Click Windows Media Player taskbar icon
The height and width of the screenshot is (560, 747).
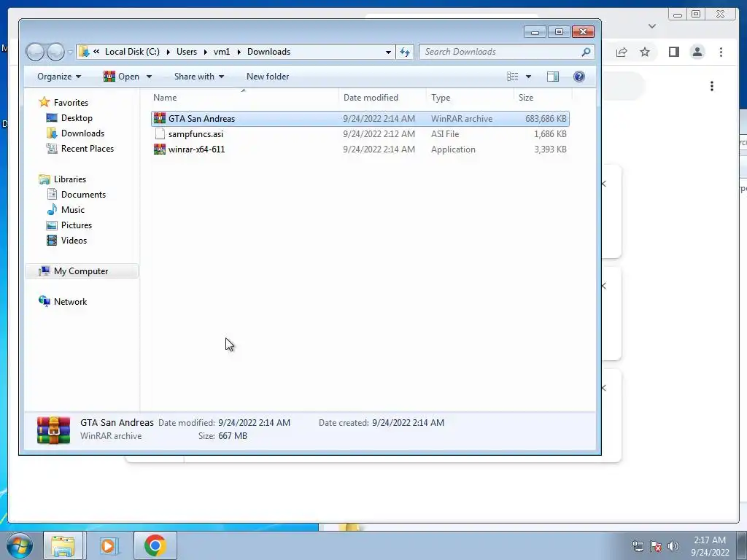point(109,545)
